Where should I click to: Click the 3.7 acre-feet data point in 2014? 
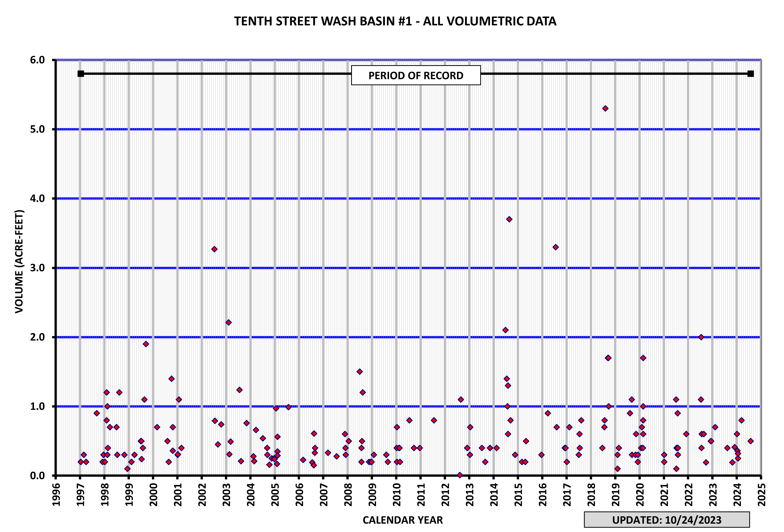(x=509, y=219)
